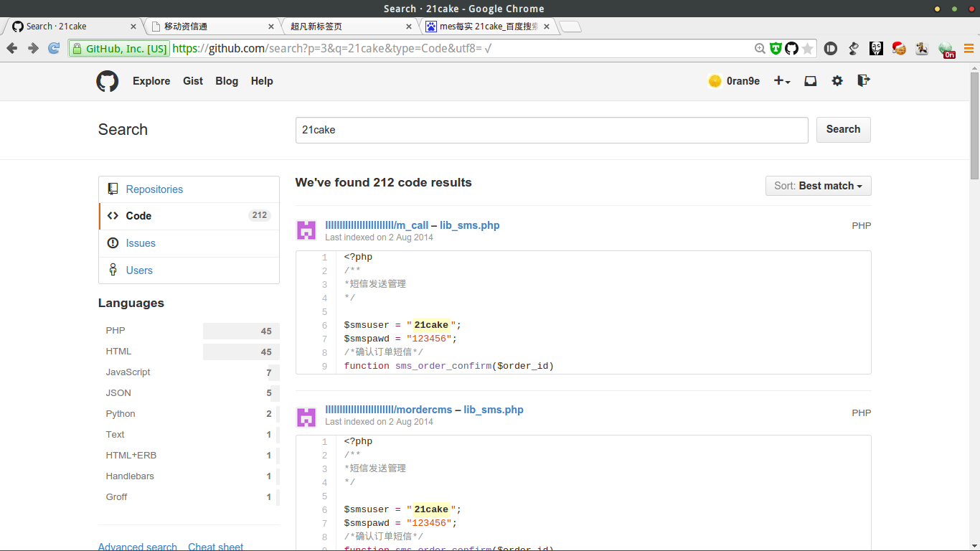This screenshot has height=551, width=980.
Task: Filter results by PHP language
Action: point(189,331)
